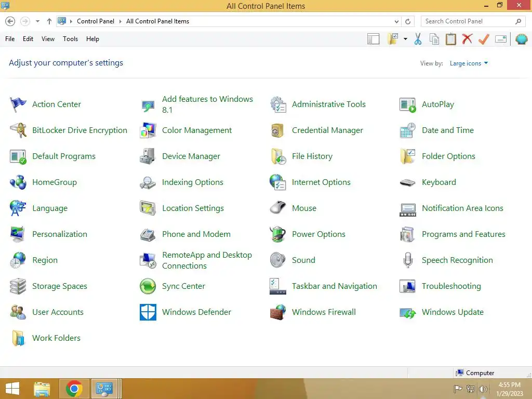Click the search magnifier icon
The image size is (532, 399).
point(518,21)
